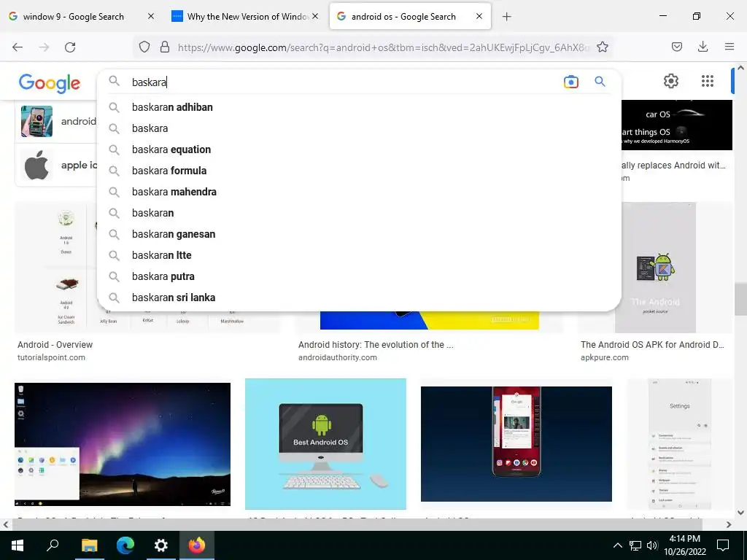Switch to the 'window 9 - Google Search' tab
The image size is (747, 560).
click(74, 17)
